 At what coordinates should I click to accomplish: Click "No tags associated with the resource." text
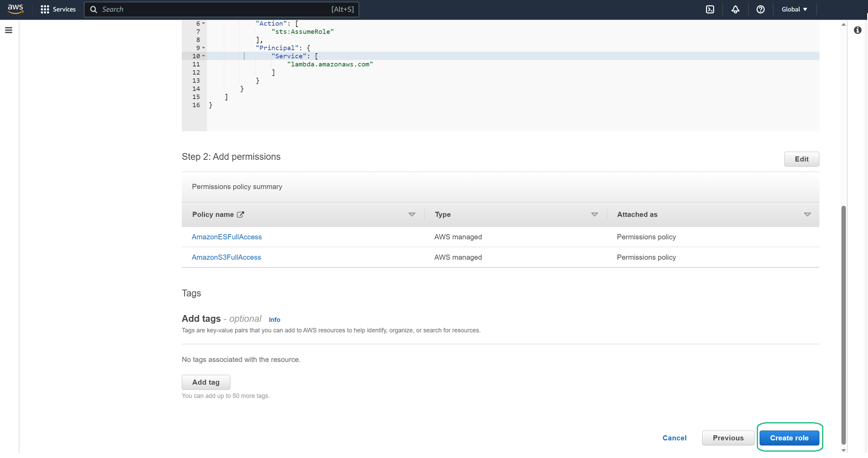coord(241,359)
